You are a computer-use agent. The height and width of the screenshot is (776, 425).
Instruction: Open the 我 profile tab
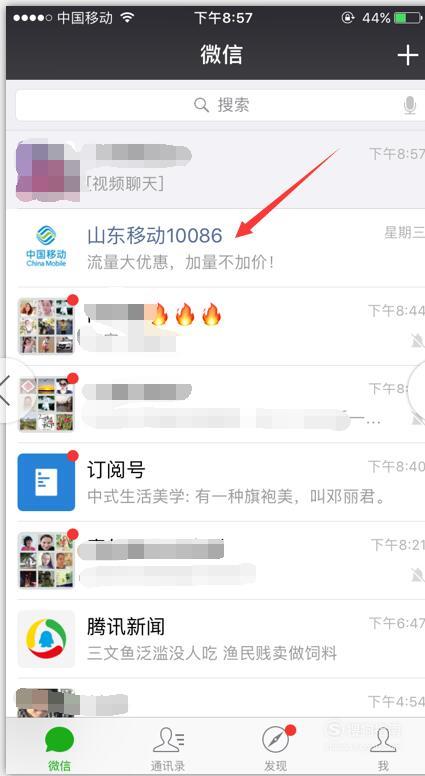pos(383,749)
